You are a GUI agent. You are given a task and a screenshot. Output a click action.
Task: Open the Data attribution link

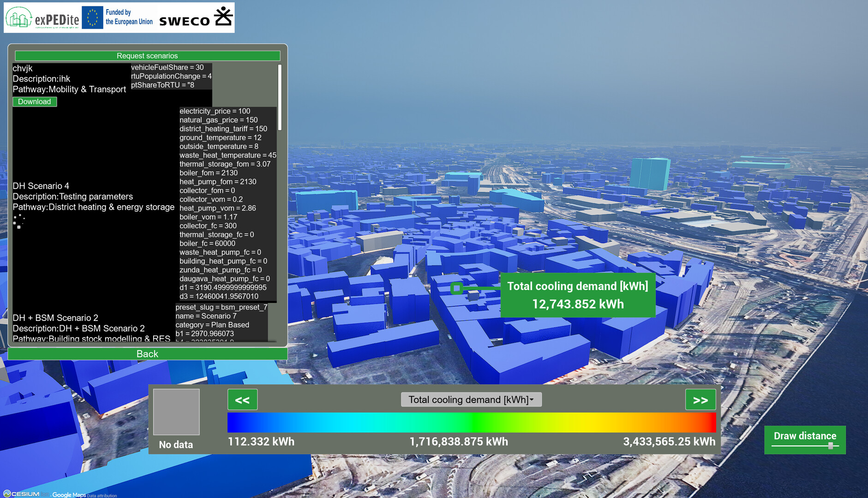(102, 496)
